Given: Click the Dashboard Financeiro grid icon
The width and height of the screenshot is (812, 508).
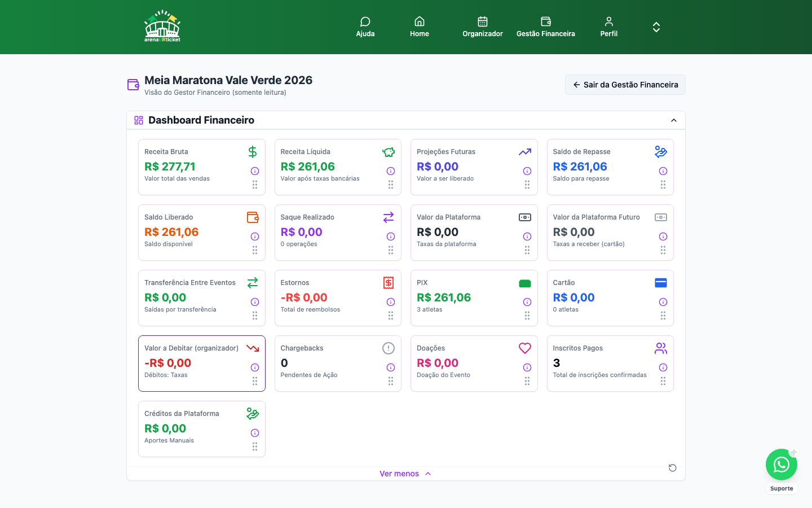Looking at the screenshot, I should pyautogui.click(x=139, y=120).
